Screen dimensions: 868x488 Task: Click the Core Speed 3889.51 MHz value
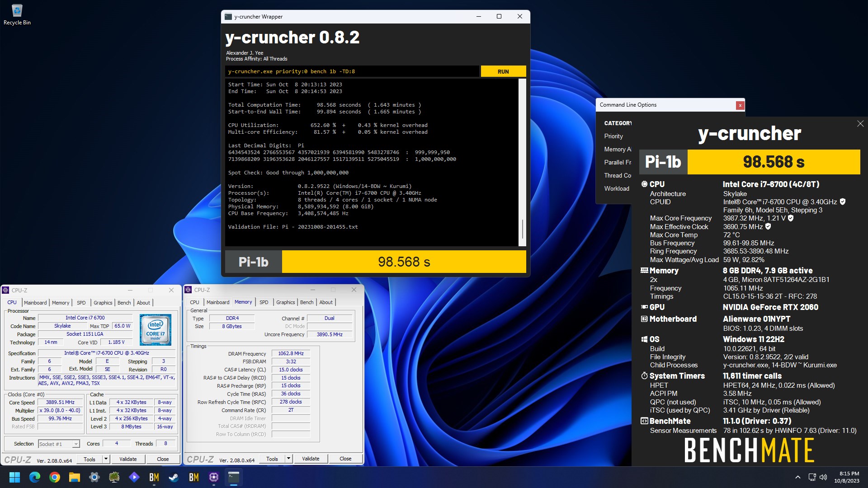[60, 403]
